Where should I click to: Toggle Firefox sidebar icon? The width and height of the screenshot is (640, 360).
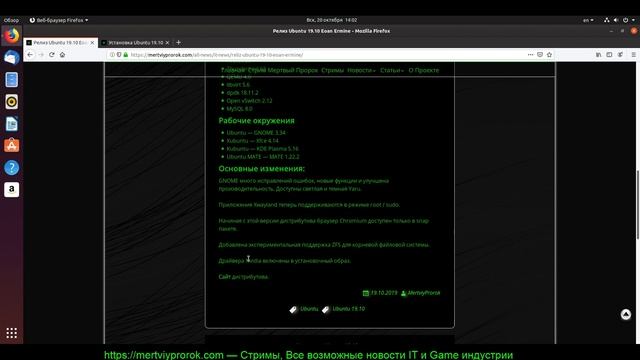[609, 55]
